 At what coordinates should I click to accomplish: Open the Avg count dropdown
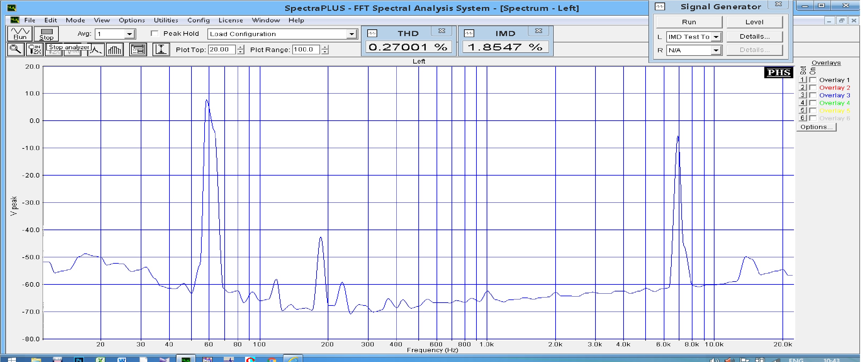pos(129,34)
